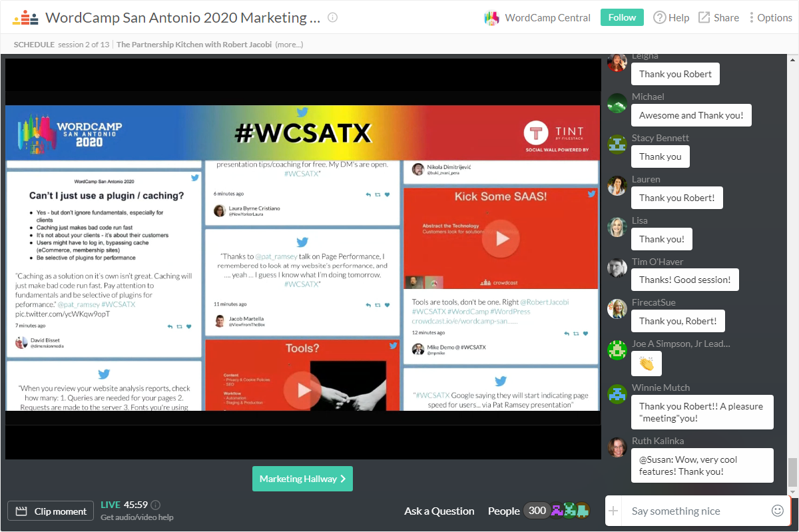Click the name Stacy Bennett in chat

pyautogui.click(x=661, y=138)
